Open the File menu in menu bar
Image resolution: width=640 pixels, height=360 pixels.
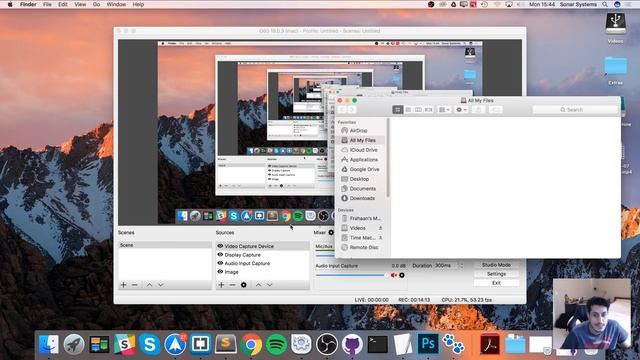(47, 4)
